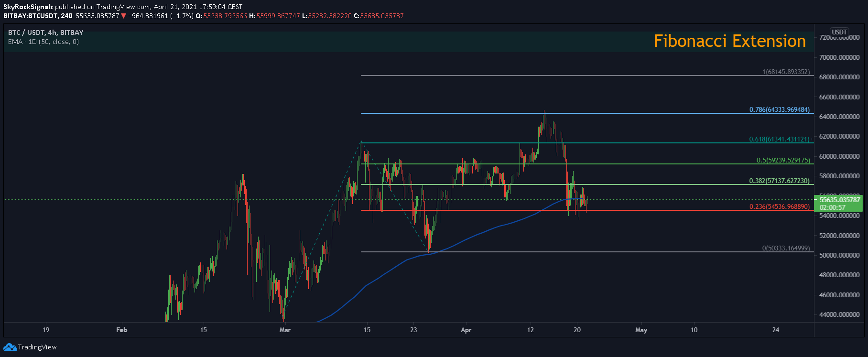868x357 pixels.
Task: Select Fib level label 0.236(54536.968890)
Action: coord(780,206)
